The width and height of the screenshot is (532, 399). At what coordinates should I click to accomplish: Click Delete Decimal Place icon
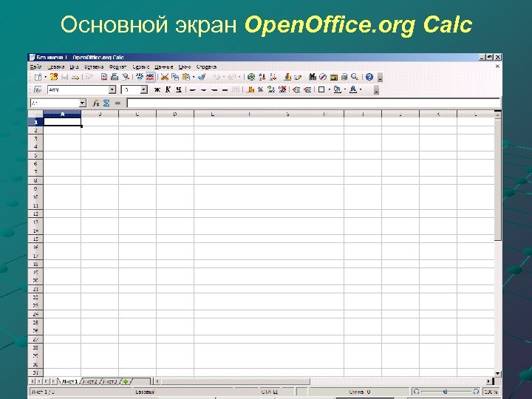click(282, 90)
